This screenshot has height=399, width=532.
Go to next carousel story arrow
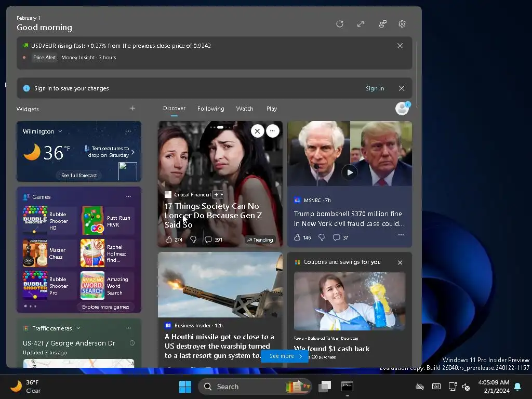[277, 184]
